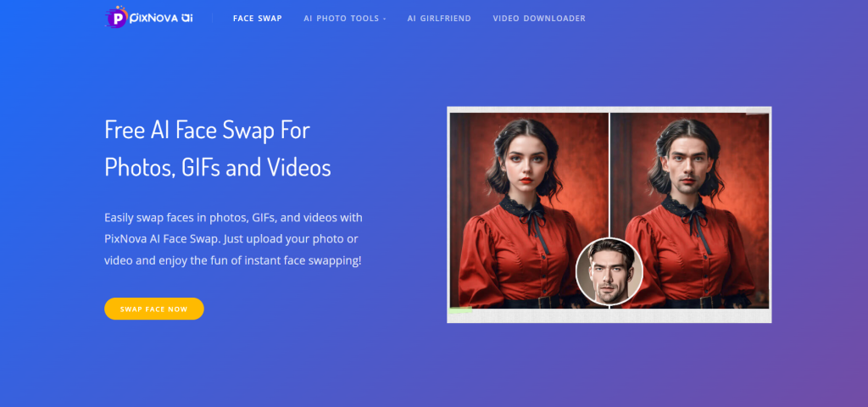Click the purple PixNova P logo icon
Viewport: 868px width, 407px height.
click(x=116, y=18)
